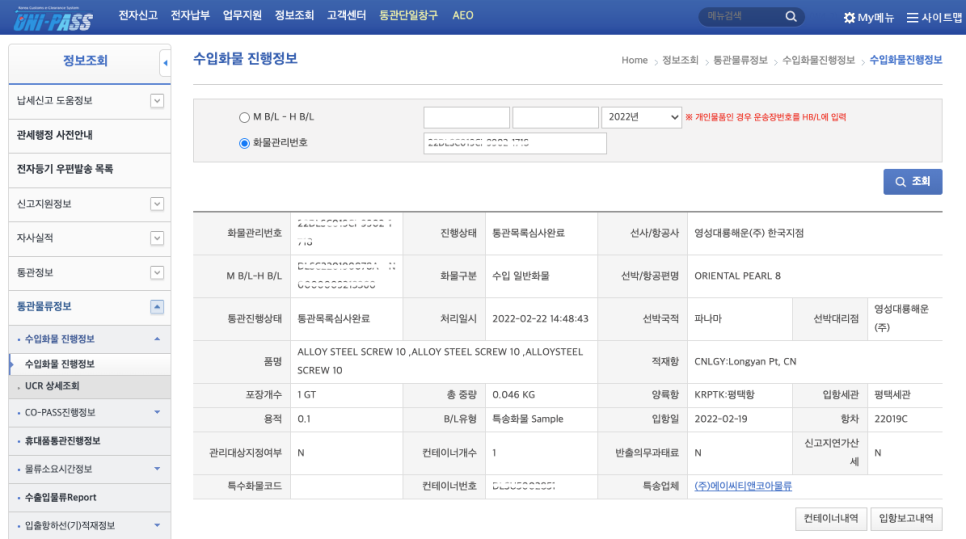Expand 납세신고 도움정보 section
The height and width of the screenshot is (539, 966).
157,100
